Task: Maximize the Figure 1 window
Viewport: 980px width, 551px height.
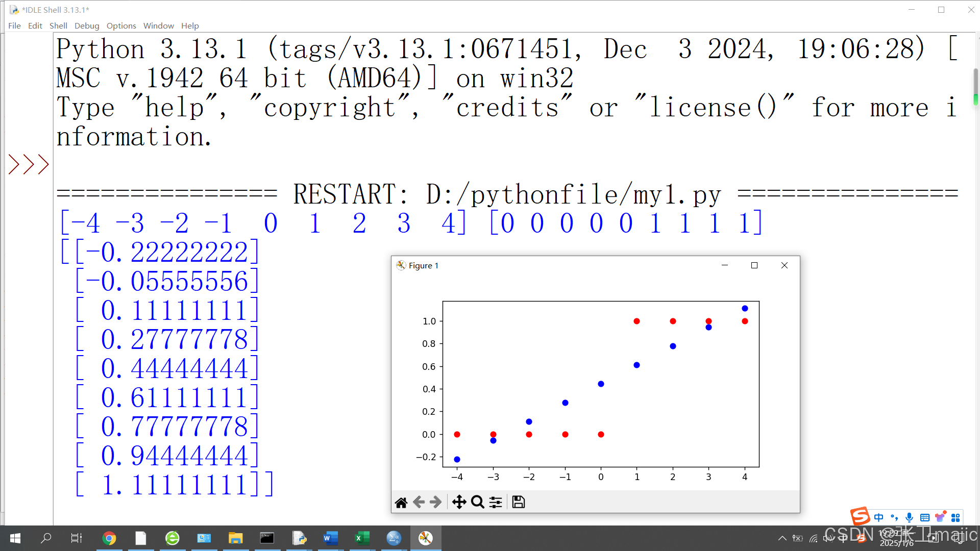Action: pos(754,265)
